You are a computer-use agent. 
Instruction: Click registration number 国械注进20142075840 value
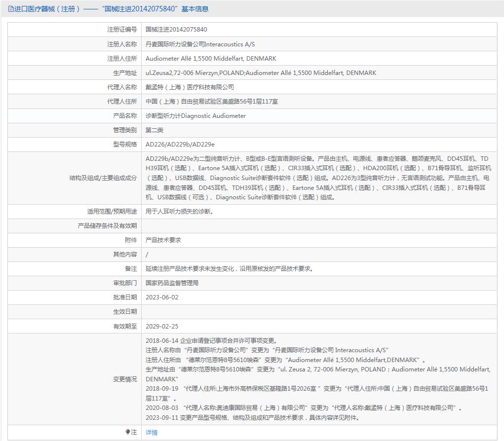click(176, 30)
